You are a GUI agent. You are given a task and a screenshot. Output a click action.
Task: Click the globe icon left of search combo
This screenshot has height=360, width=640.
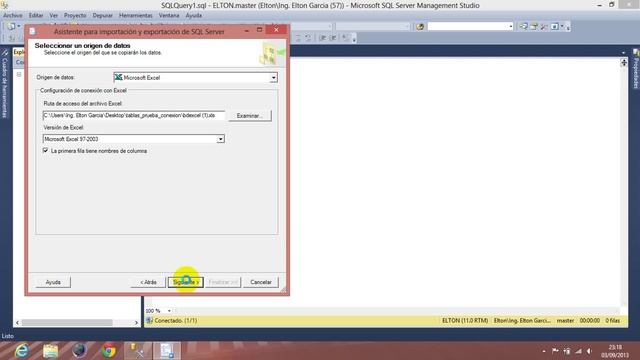[x=420, y=27]
